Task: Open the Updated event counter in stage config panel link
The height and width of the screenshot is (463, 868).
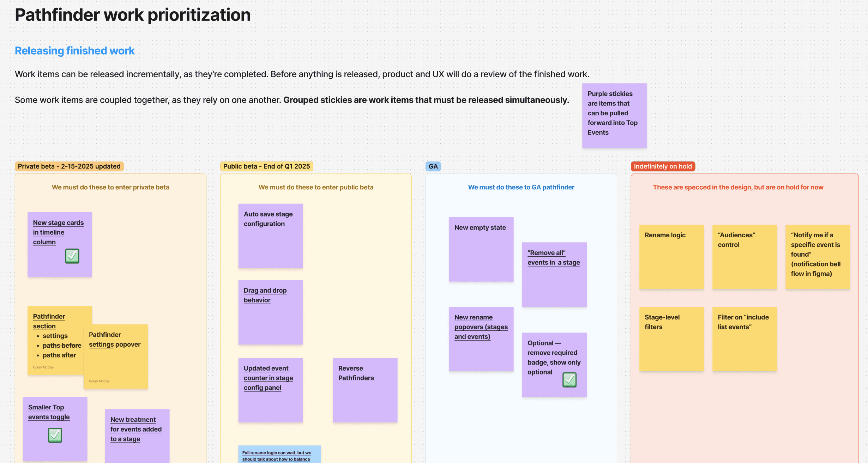Action: tap(268, 378)
